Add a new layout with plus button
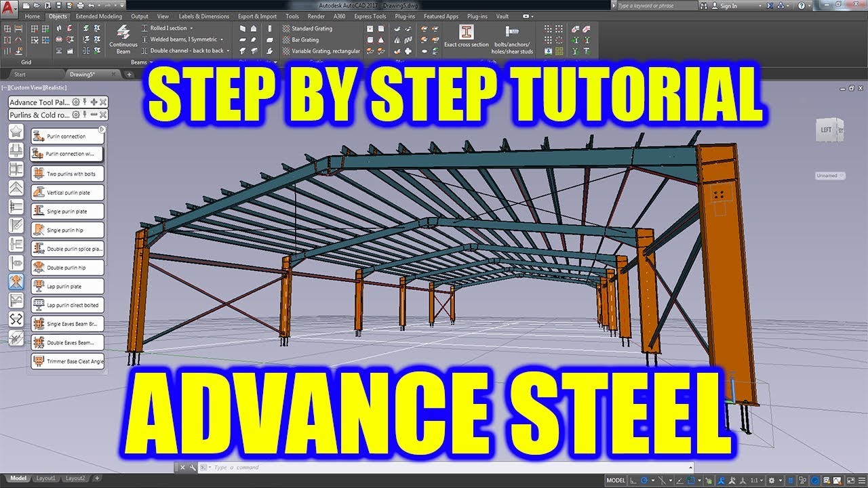The height and width of the screenshot is (488, 868). click(98, 479)
